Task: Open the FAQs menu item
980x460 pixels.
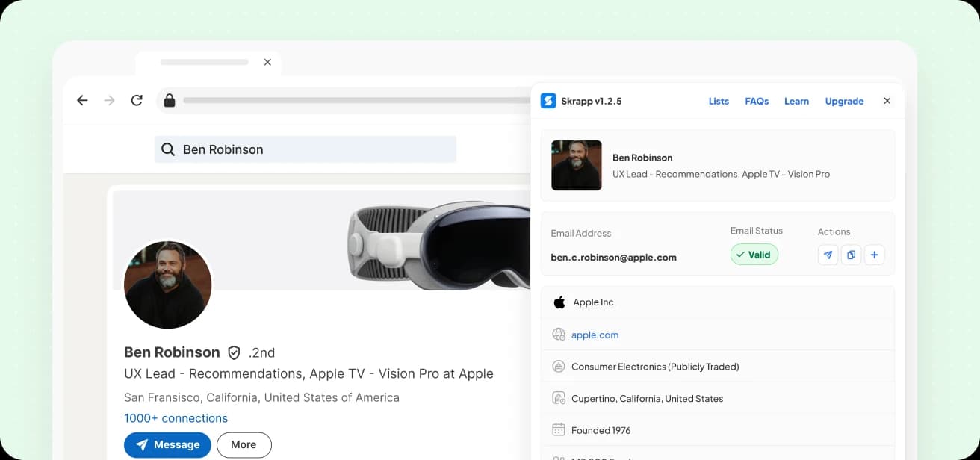Action: [x=757, y=101]
